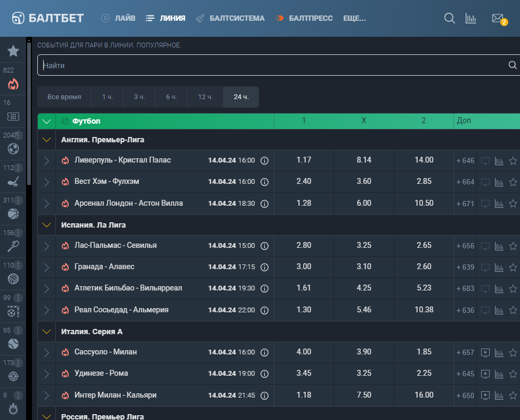Select the esports target icon in sidebar
Screen dimensions: 520x420
13,376
